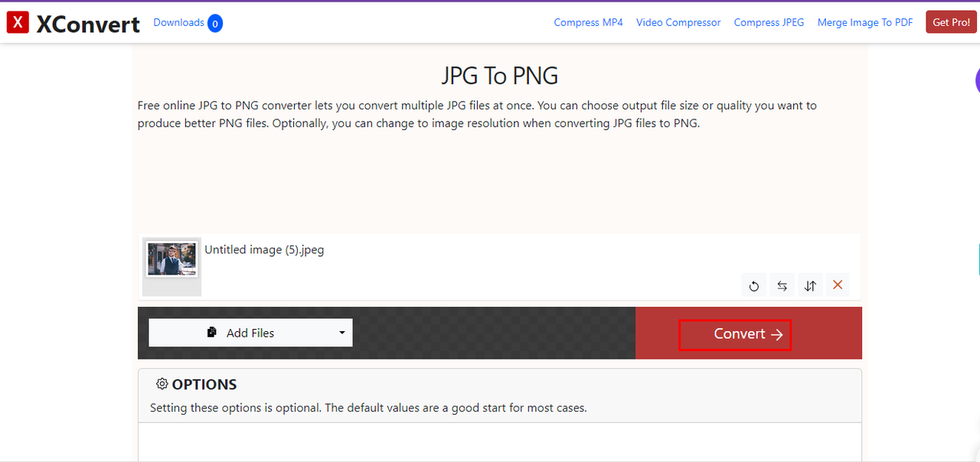980x462 pixels.
Task: Click the Untitled image (5).jpeg thumbnail
Action: [172, 260]
